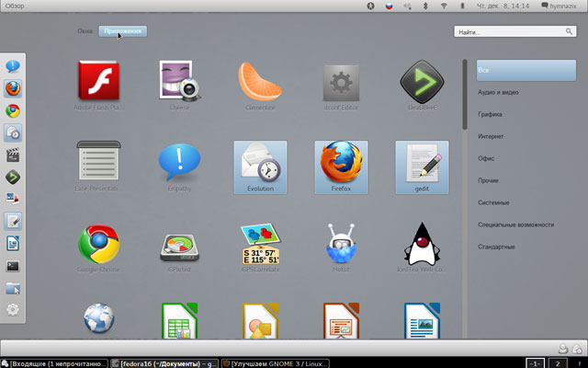Image resolution: width=588 pixels, height=368 pixels.
Task: Click Google Chrome in the left dock
Action: click(13, 110)
